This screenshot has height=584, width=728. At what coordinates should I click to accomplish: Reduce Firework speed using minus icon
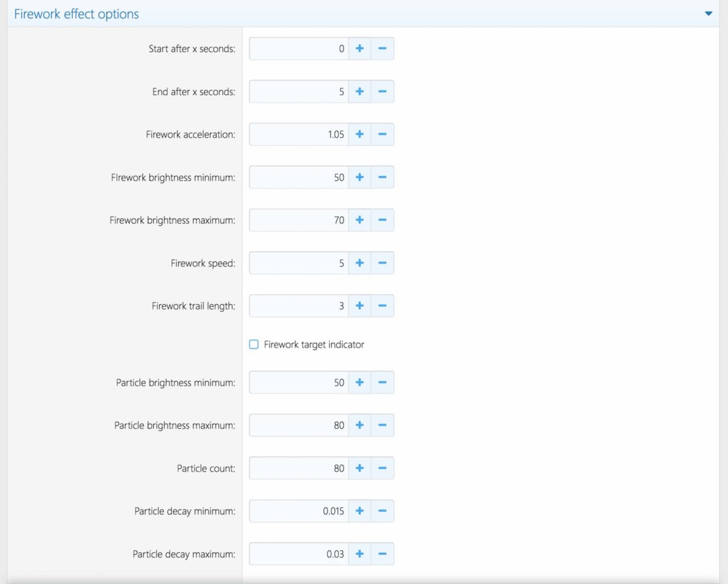pos(382,263)
